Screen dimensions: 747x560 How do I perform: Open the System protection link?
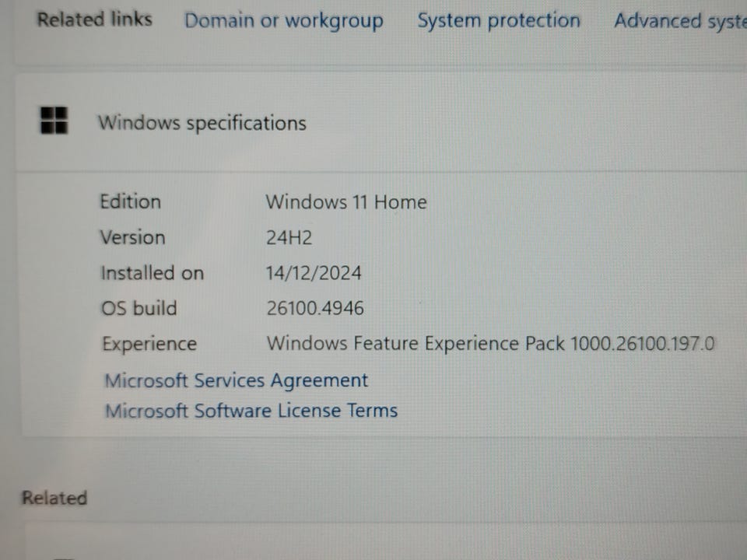[499, 21]
